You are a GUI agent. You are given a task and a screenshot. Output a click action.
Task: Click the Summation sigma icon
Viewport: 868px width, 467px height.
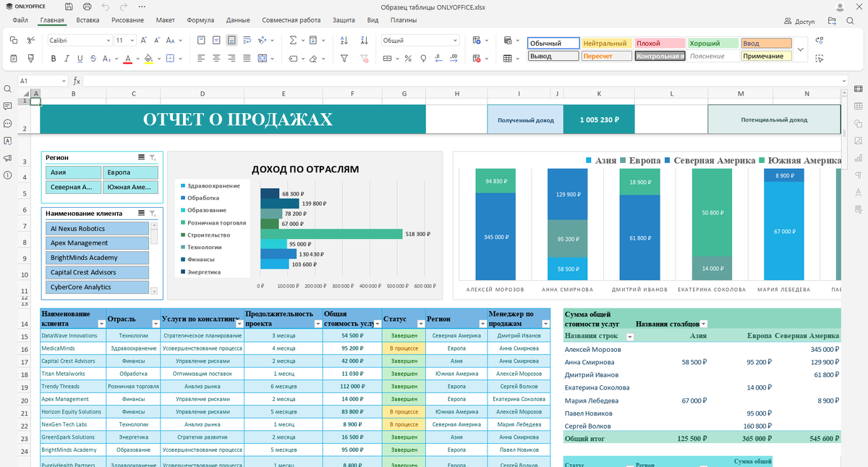click(x=293, y=40)
